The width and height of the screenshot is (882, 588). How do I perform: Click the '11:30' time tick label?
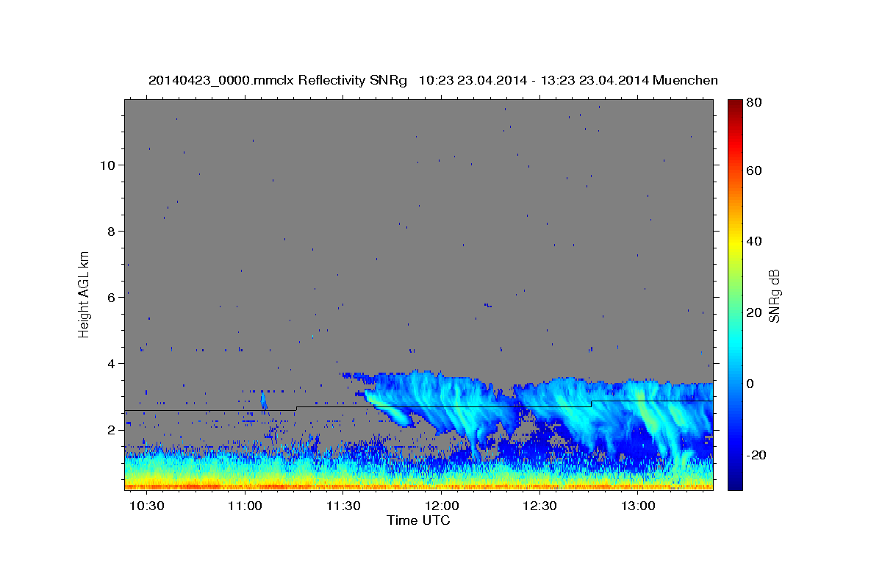[x=343, y=506]
